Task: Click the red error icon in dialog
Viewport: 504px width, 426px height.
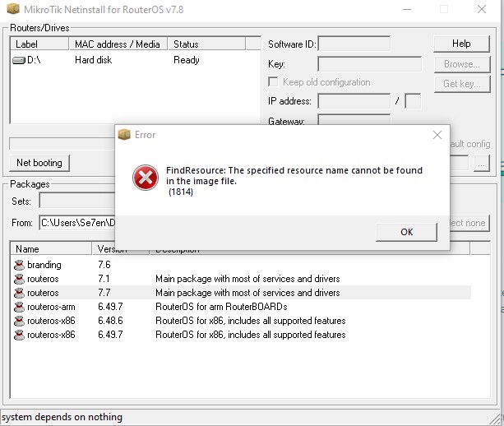Action: tap(146, 178)
